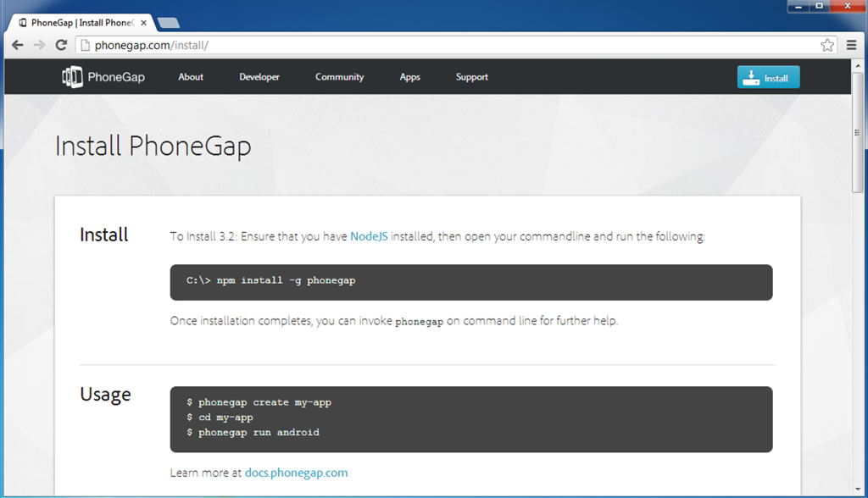
Task: Go back using the browser back arrow
Action: (18, 46)
